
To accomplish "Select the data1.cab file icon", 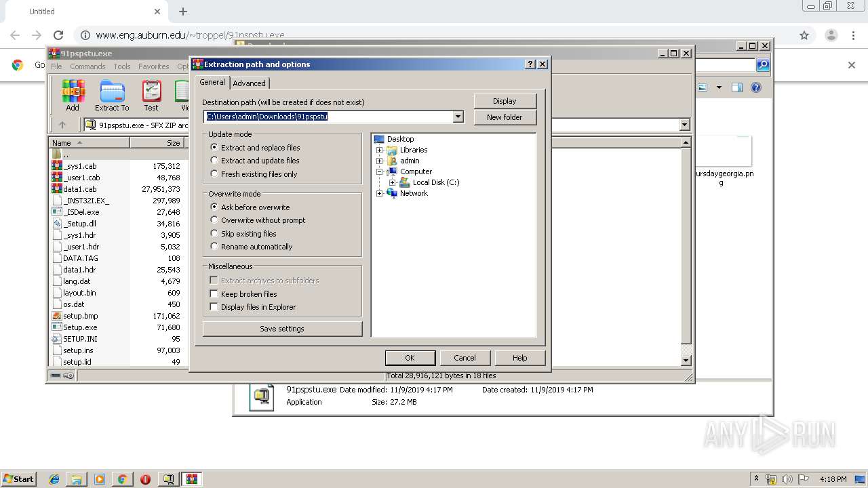I will click(x=57, y=189).
